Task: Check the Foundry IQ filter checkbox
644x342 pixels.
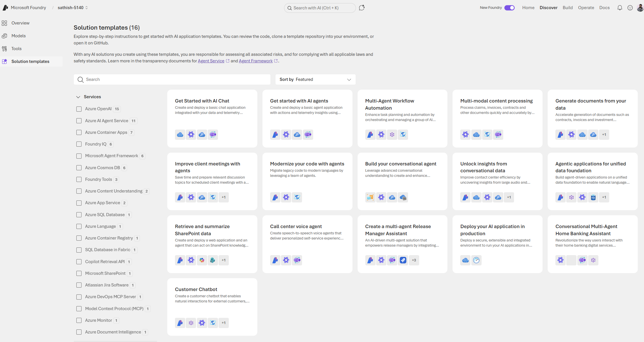Action: (79, 144)
